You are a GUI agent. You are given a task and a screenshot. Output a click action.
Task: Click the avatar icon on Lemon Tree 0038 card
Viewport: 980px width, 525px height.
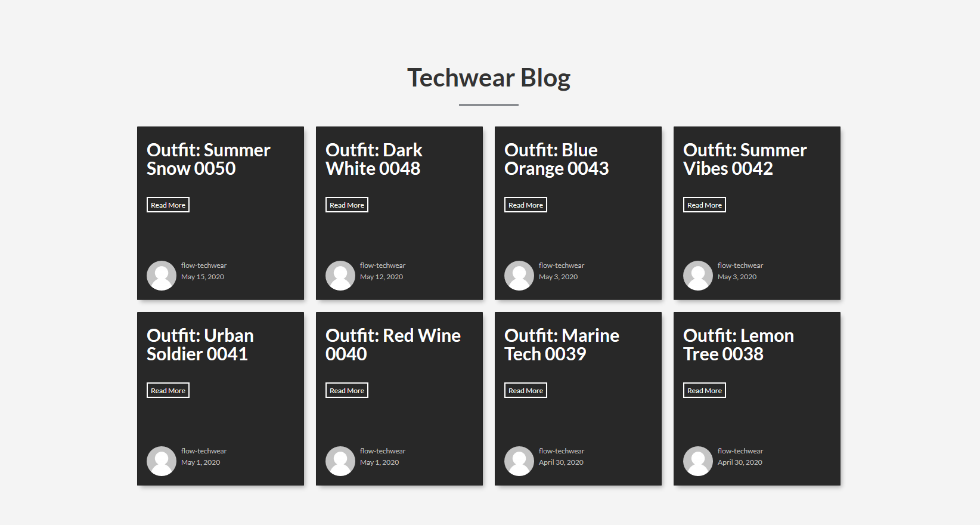pyautogui.click(x=698, y=461)
